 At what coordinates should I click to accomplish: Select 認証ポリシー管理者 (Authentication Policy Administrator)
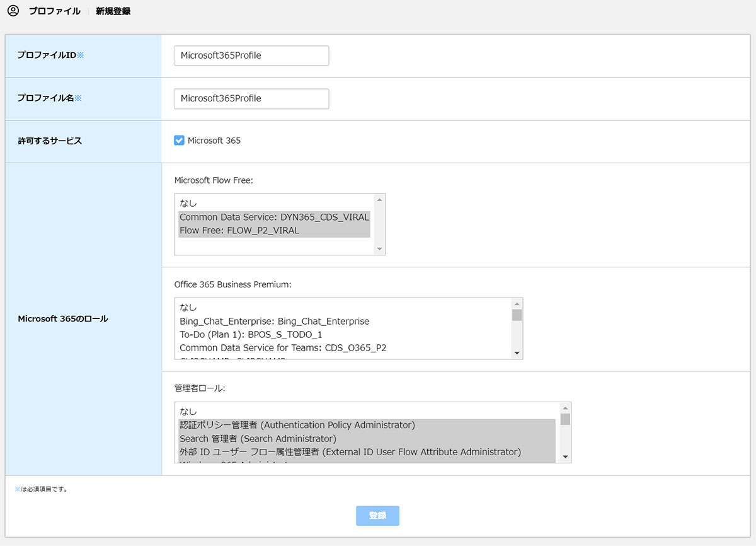[x=367, y=425]
